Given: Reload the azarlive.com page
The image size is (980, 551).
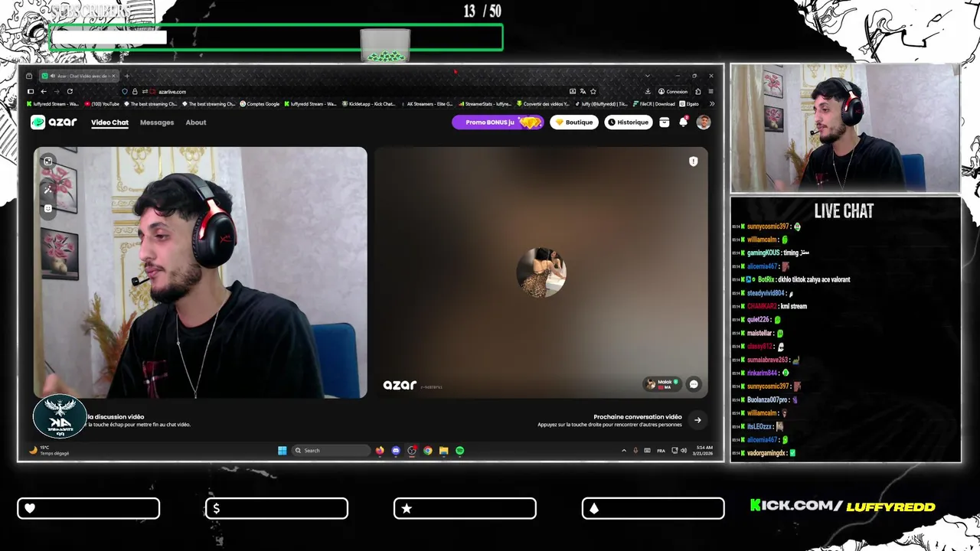Looking at the screenshot, I should tap(70, 91).
